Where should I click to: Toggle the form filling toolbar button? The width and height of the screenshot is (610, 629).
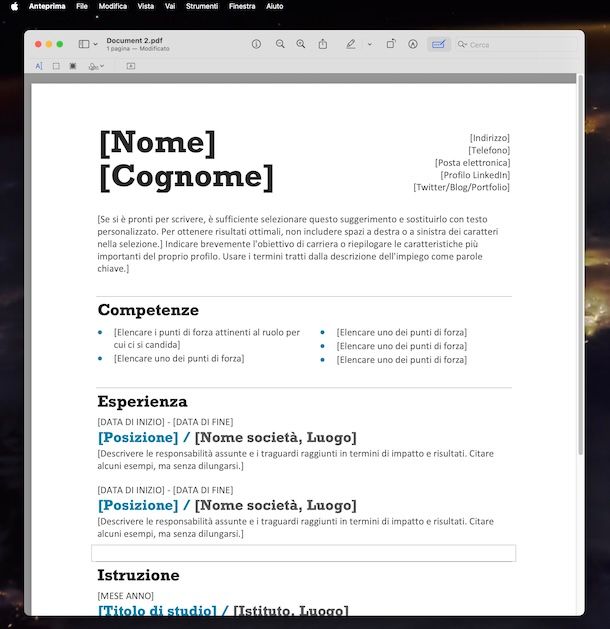(x=438, y=45)
